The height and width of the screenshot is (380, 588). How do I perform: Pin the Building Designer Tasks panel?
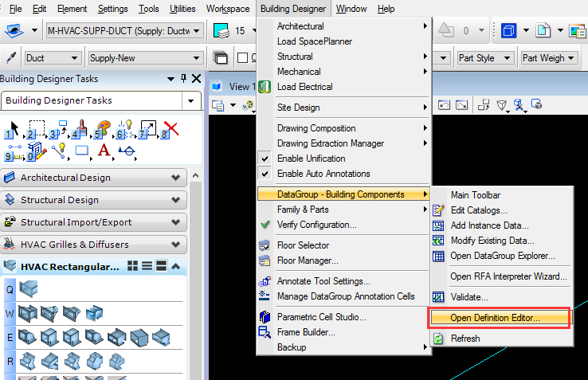coord(183,78)
